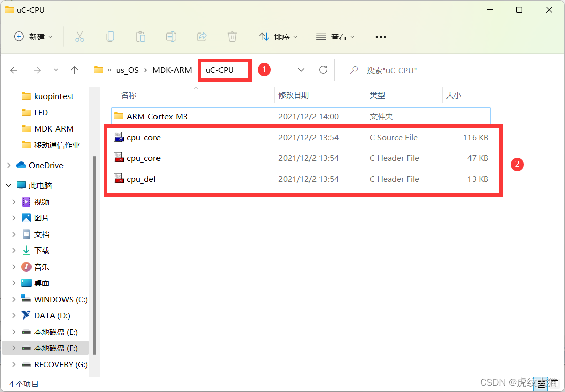This screenshot has height=392, width=565.
Task: Go up one folder level
Action: 74,70
